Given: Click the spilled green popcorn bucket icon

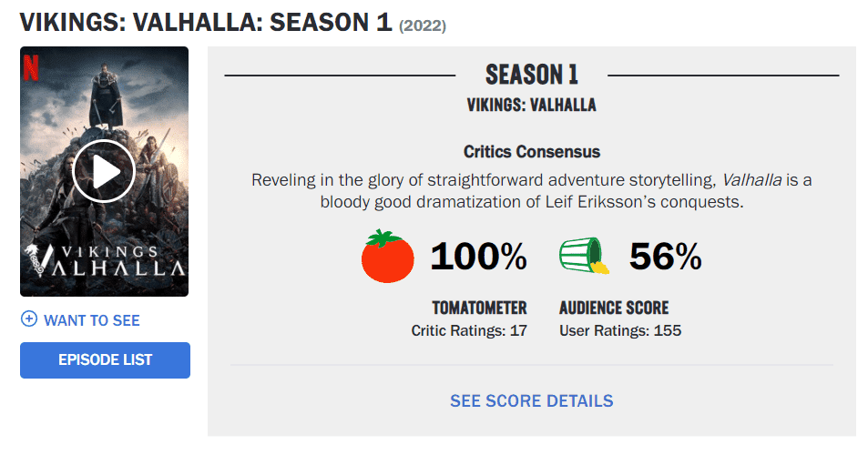Looking at the screenshot, I should point(584,257).
